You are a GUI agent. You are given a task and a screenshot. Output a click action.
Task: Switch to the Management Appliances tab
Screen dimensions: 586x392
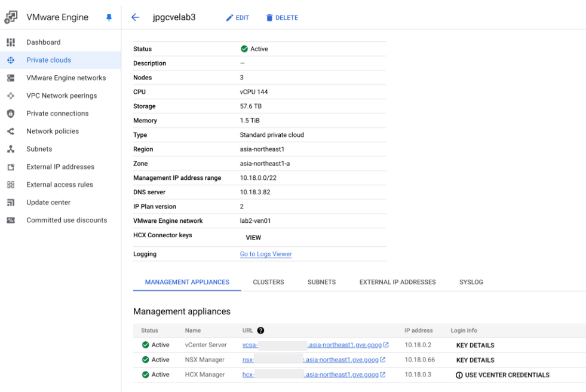[x=187, y=282]
